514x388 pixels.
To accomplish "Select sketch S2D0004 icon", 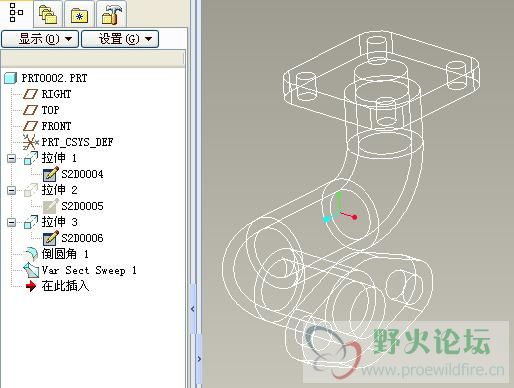I will pyautogui.click(x=51, y=174).
